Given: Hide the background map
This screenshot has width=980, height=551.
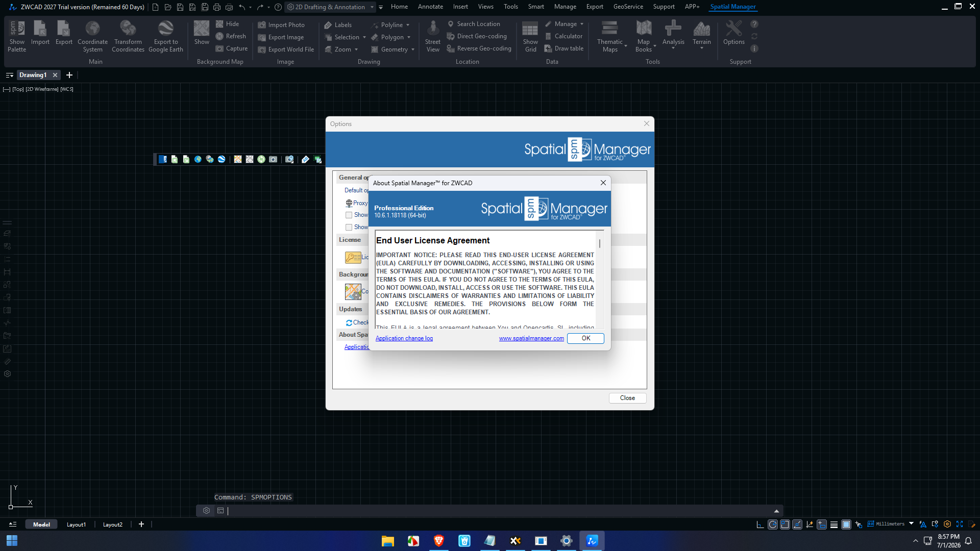Looking at the screenshot, I should pos(228,24).
